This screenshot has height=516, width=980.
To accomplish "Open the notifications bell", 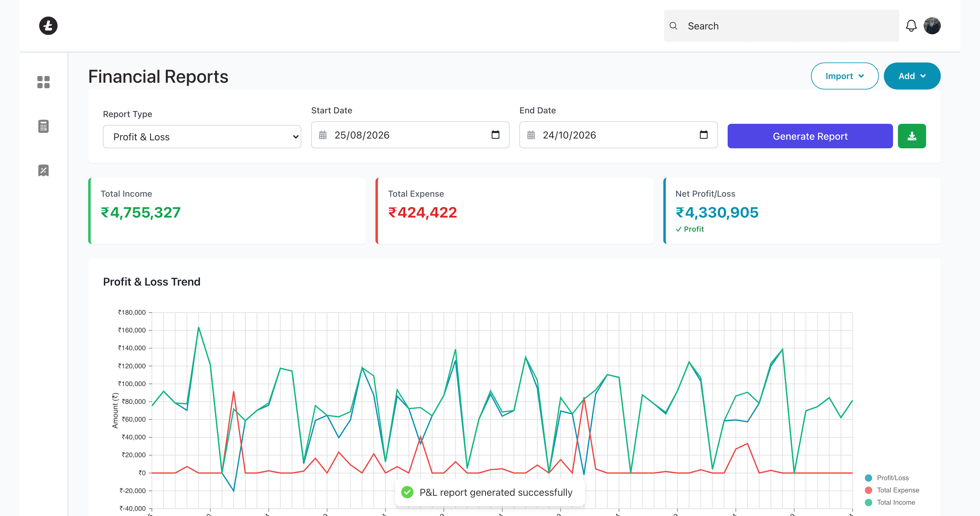I will [911, 26].
